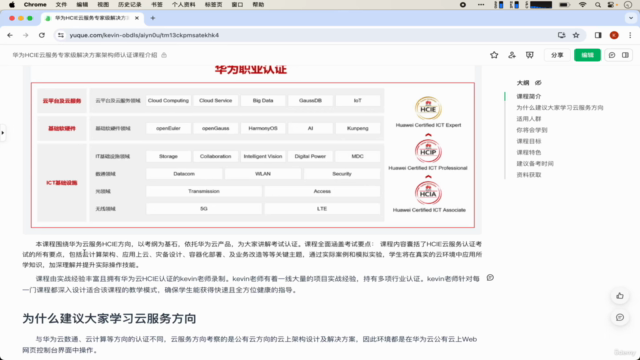Click battery status icon in menu bar

pyautogui.click(x=564, y=4)
